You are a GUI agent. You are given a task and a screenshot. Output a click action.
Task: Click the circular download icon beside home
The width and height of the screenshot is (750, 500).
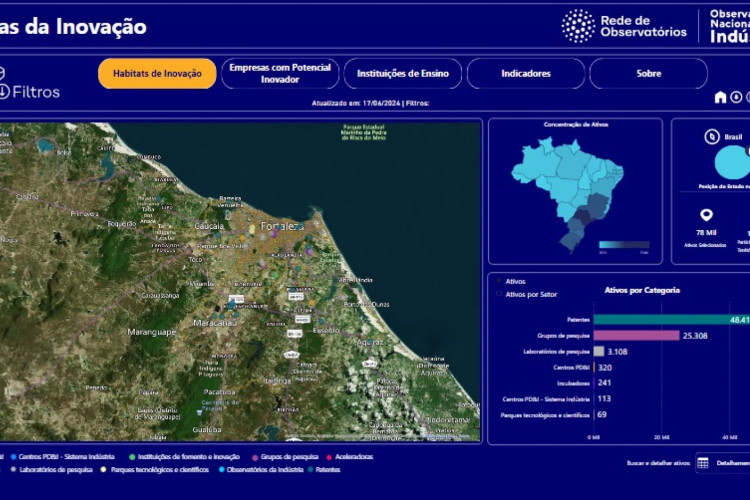[736, 97]
